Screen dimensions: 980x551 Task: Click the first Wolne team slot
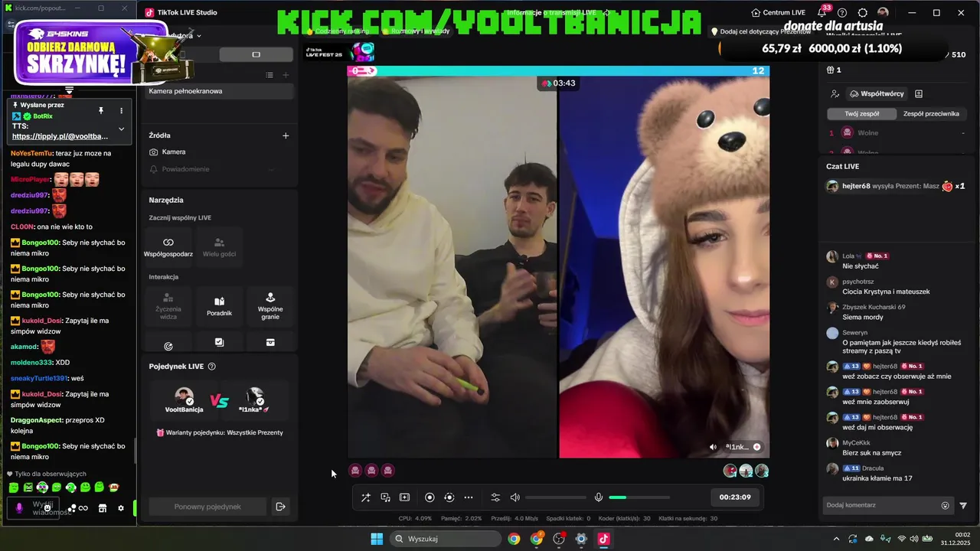click(x=897, y=132)
